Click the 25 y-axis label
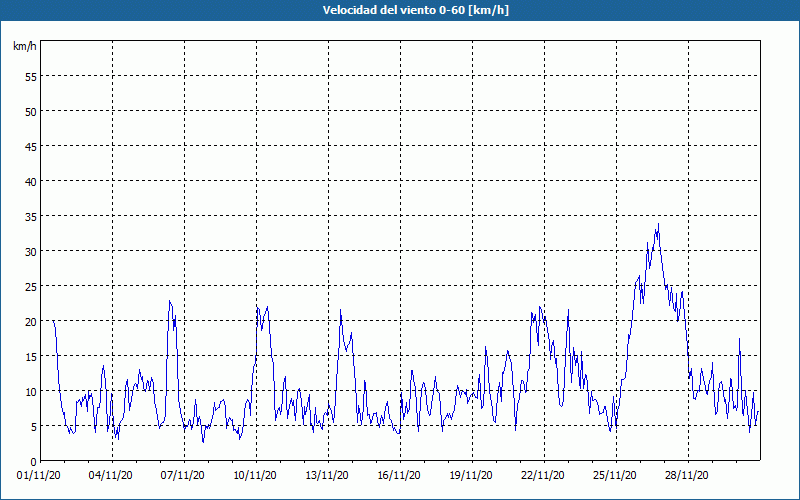This screenshot has width=800, height=500. click(x=31, y=287)
